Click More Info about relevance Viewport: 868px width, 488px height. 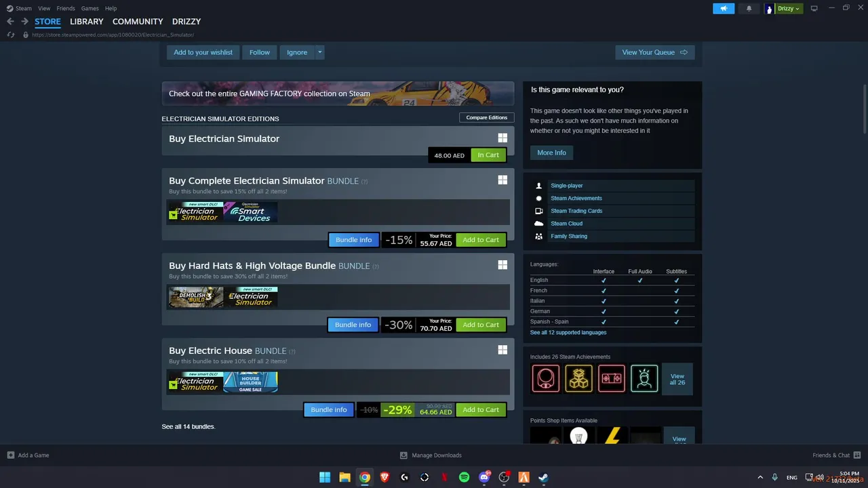(x=551, y=152)
